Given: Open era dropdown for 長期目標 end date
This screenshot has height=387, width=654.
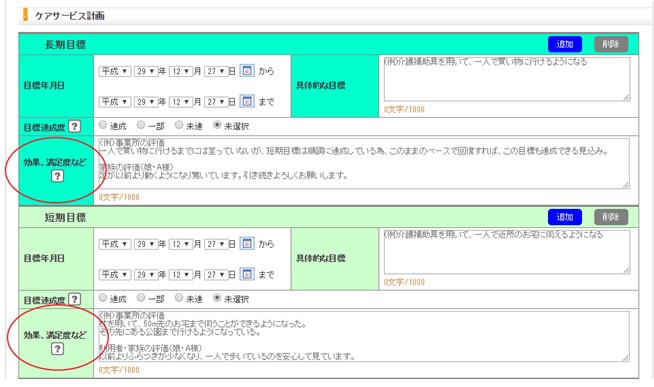Looking at the screenshot, I should click(x=115, y=102).
